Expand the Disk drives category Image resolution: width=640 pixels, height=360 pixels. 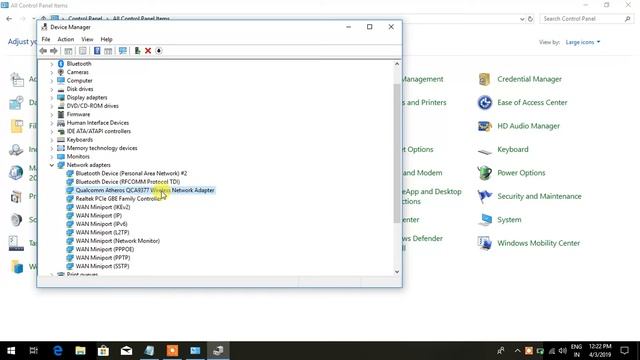click(52, 89)
